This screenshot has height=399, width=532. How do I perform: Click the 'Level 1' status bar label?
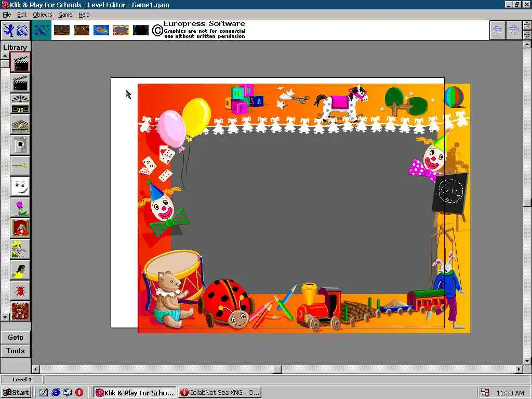(x=22, y=379)
